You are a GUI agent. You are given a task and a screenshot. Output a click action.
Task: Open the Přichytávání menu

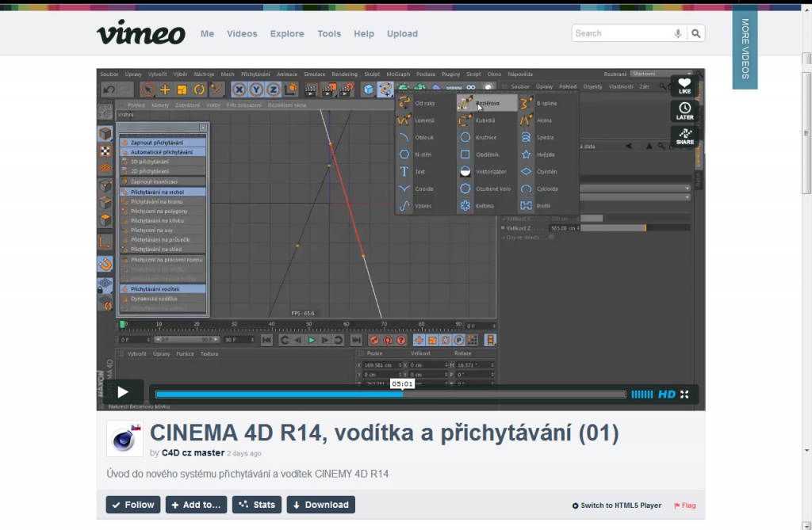pos(255,74)
